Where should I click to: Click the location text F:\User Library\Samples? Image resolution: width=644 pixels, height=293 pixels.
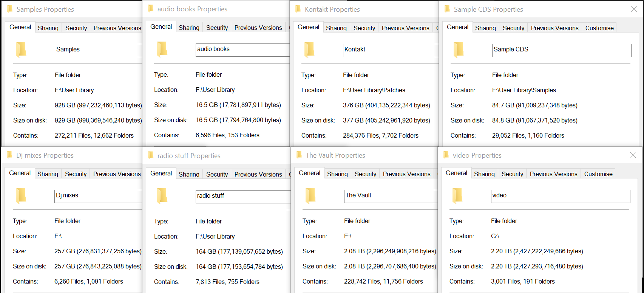coord(524,90)
